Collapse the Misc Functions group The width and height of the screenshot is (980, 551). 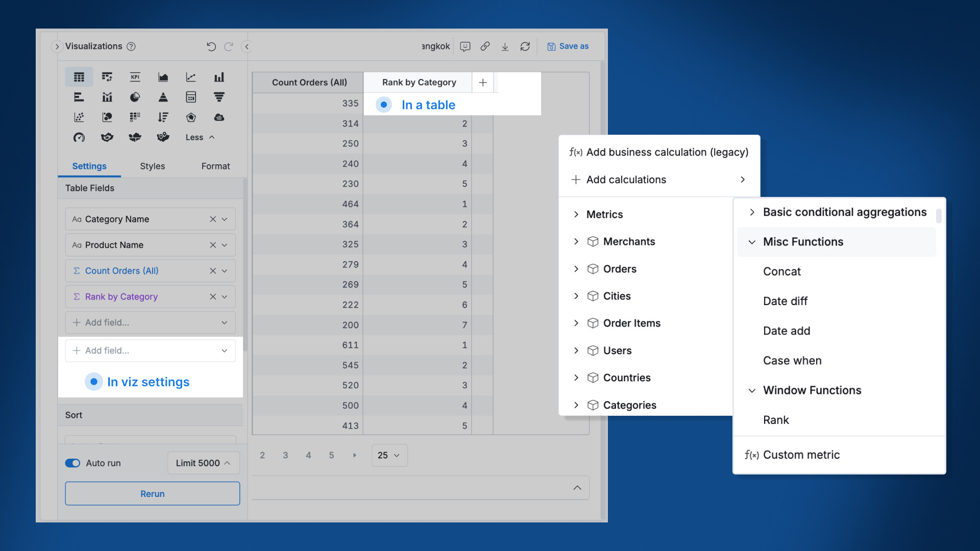pos(752,242)
